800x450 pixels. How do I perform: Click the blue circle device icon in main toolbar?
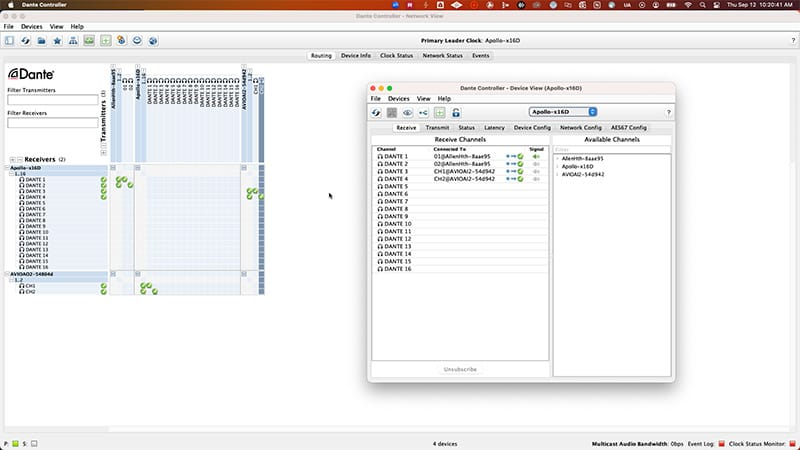[137, 40]
